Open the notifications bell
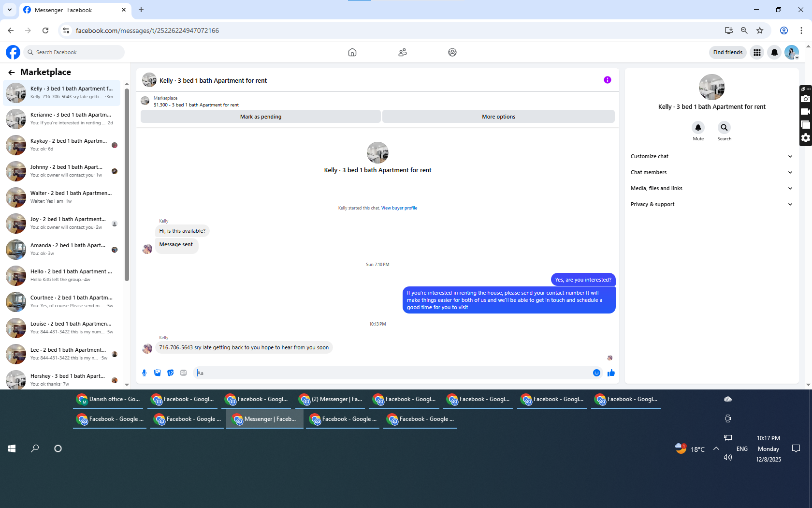The width and height of the screenshot is (812, 508). [774, 52]
